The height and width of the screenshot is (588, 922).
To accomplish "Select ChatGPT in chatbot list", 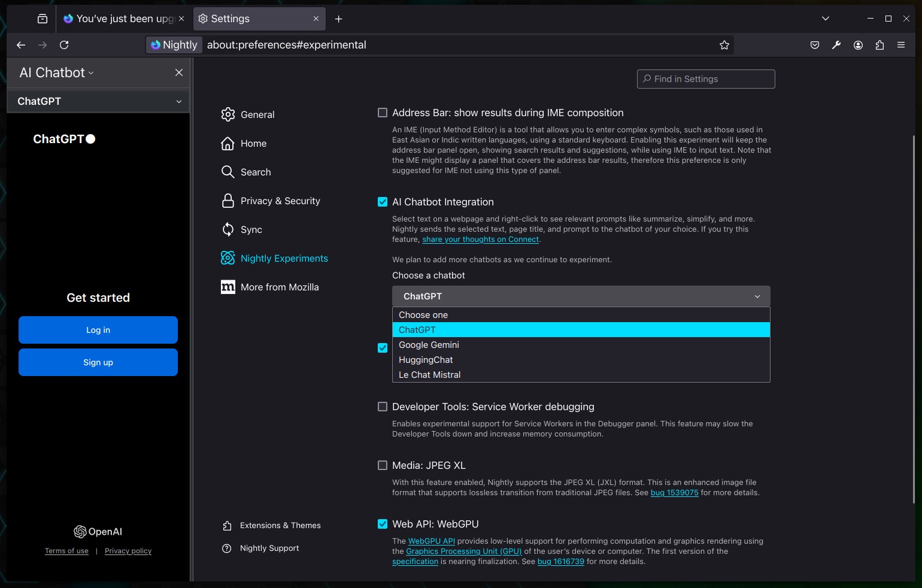I will click(x=581, y=330).
